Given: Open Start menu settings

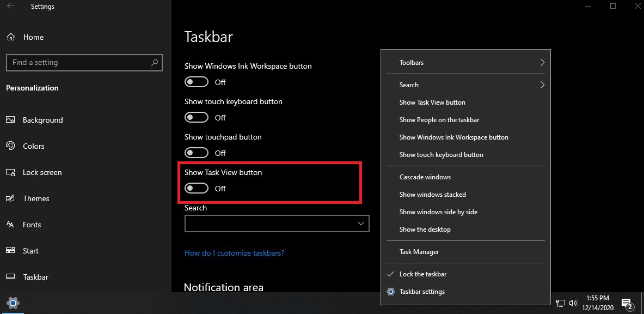Looking at the screenshot, I should coord(22,251).
